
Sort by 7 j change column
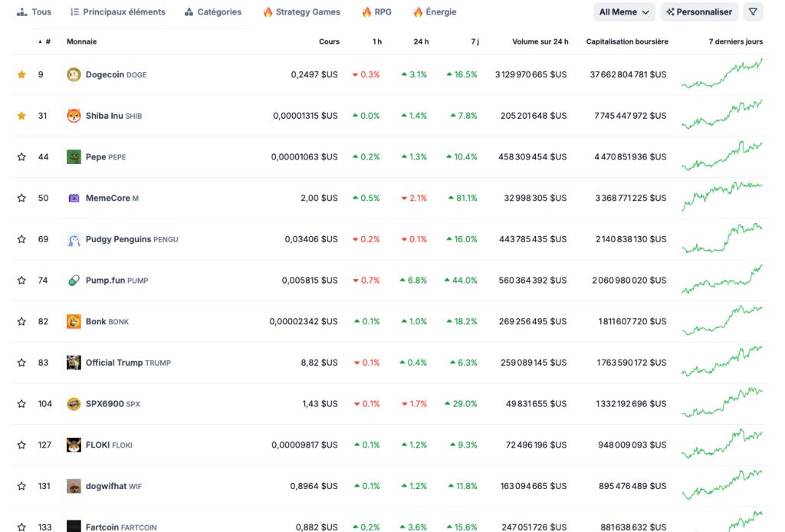(x=475, y=41)
